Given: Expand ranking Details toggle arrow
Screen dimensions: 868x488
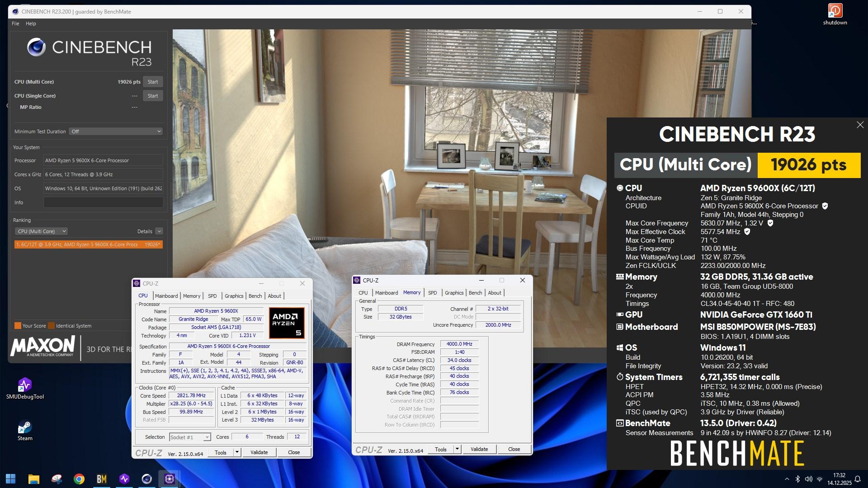Looking at the screenshot, I should coord(159,231).
